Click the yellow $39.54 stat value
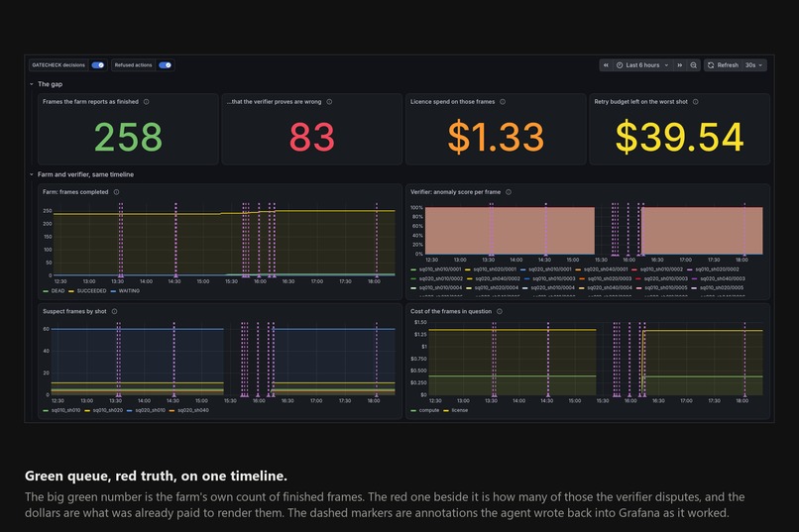799x532 pixels. tap(680, 137)
